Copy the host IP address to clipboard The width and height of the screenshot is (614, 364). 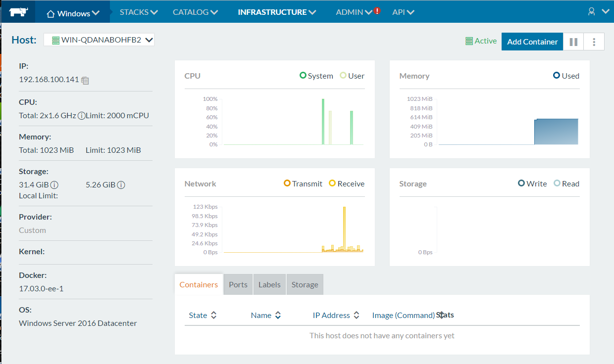[85, 80]
